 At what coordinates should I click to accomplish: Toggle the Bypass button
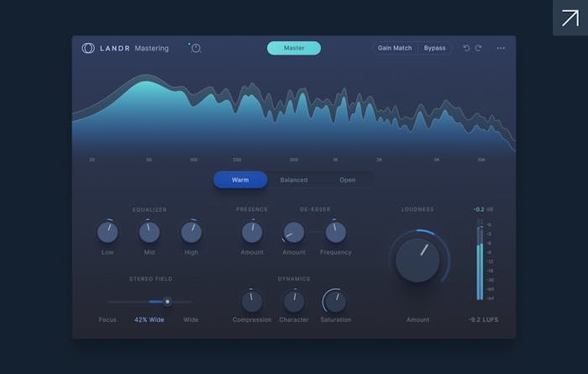click(435, 48)
